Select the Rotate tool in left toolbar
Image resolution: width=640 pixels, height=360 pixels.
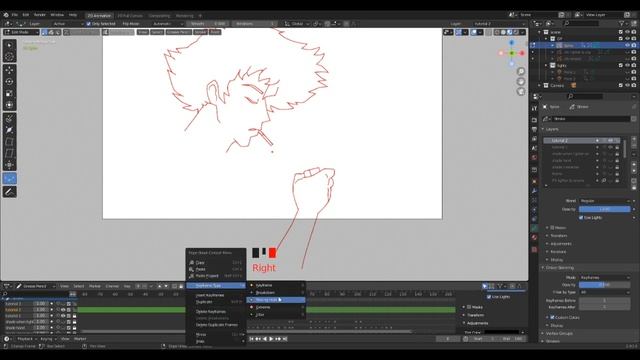point(9,82)
